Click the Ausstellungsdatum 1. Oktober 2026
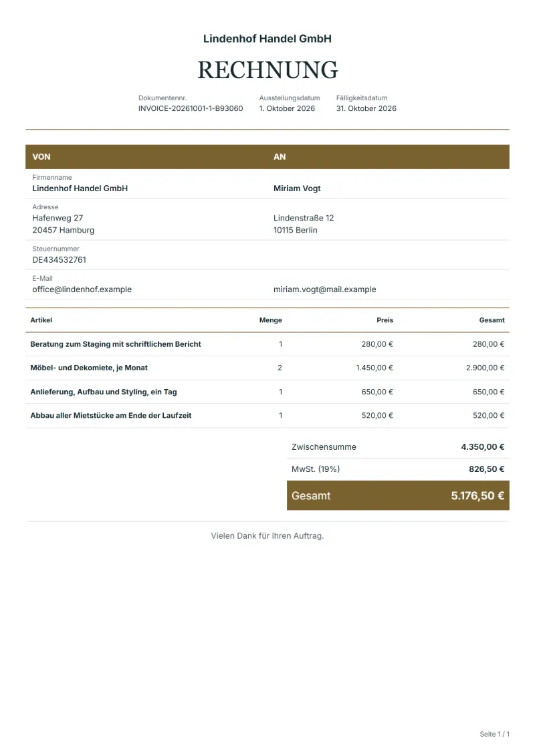This screenshot has height=756, width=535. pyautogui.click(x=287, y=108)
